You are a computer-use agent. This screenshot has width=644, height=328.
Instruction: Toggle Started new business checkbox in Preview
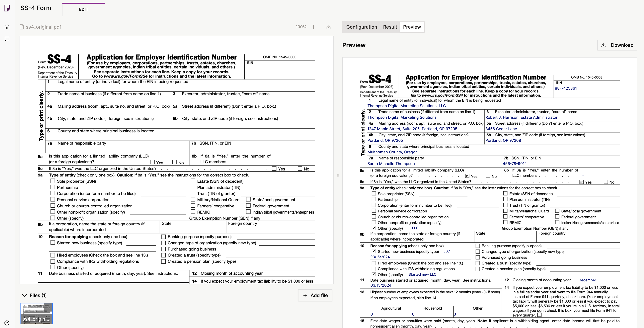pyautogui.click(x=374, y=251)
